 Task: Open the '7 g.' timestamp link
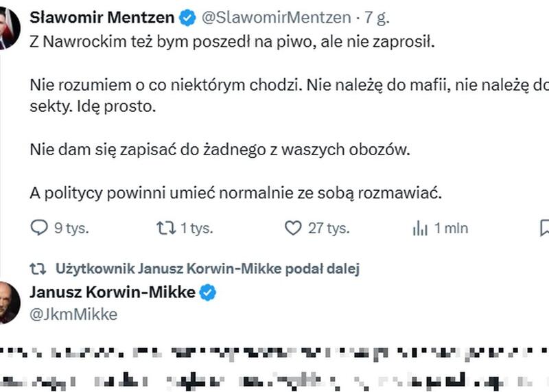[377, 18]
